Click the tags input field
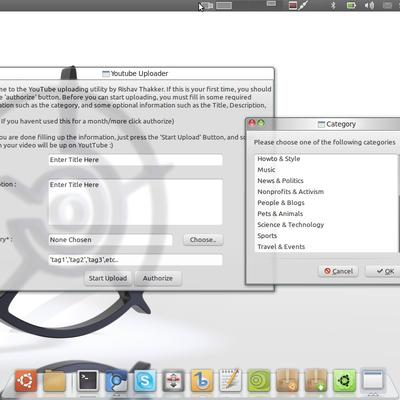400x400 pixels. [x=136, y=260]
